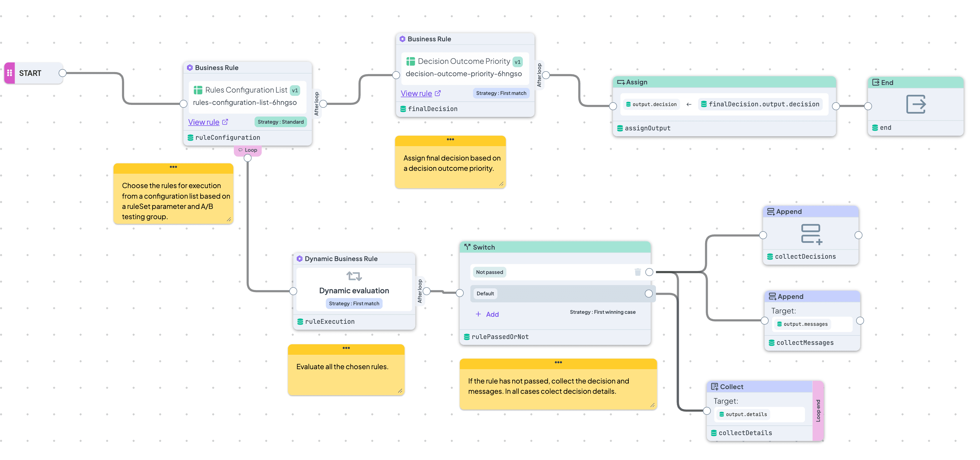Click the START node output port

pyautogui.click(x=62, y=73)
